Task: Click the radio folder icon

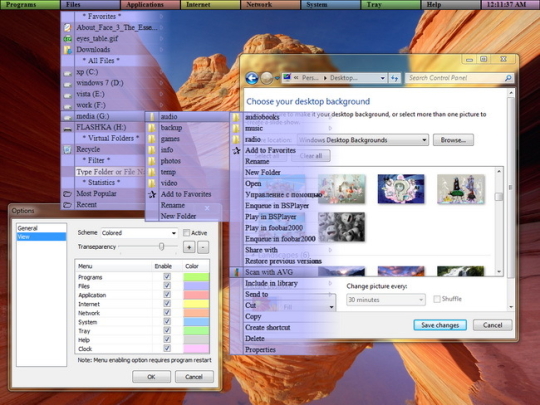Action: pos(236,139)
